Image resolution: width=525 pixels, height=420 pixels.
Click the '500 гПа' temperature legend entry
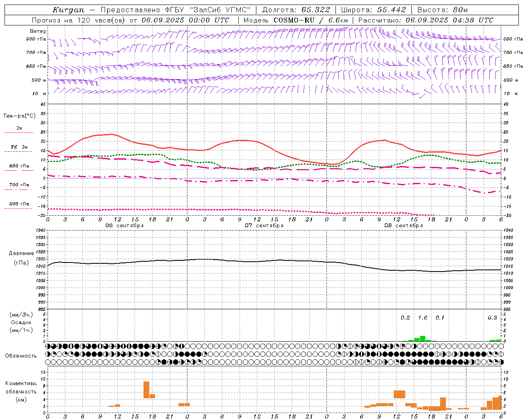click(x=19, y=204)
